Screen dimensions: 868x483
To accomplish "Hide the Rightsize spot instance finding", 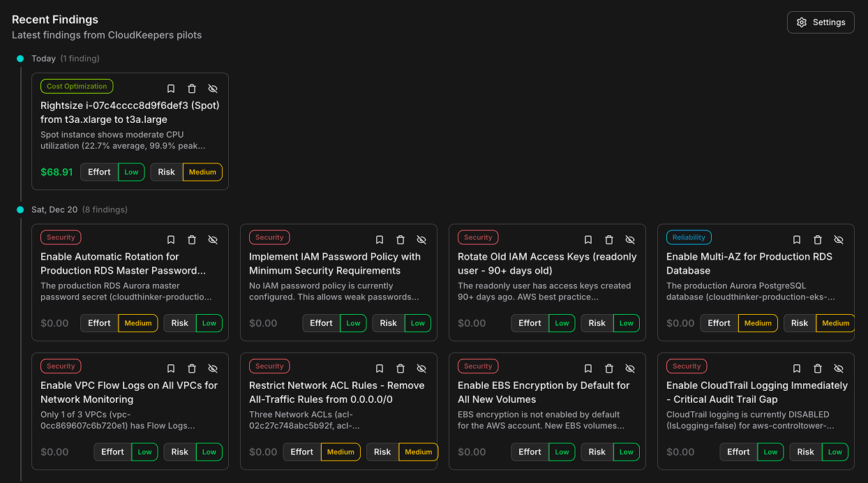I will [x=213, y=89].
